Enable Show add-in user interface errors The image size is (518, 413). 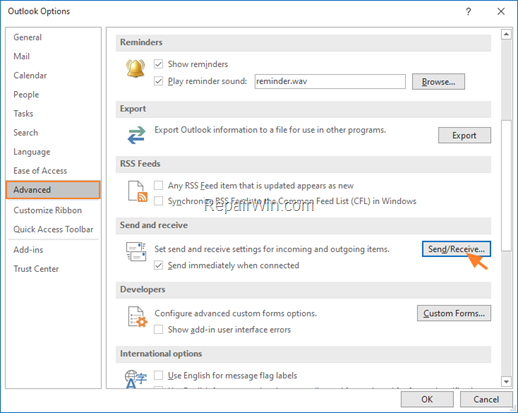click(159, 329)
